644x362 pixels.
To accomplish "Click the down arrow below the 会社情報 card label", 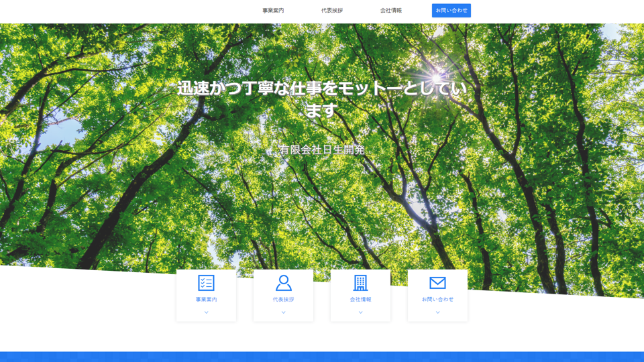I will click(360, 312).
